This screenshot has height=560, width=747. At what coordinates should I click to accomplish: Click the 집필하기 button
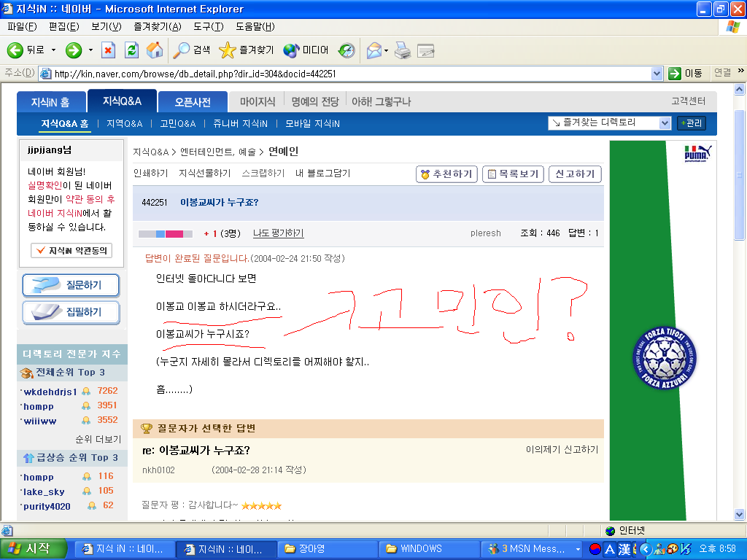coord(71,312)
